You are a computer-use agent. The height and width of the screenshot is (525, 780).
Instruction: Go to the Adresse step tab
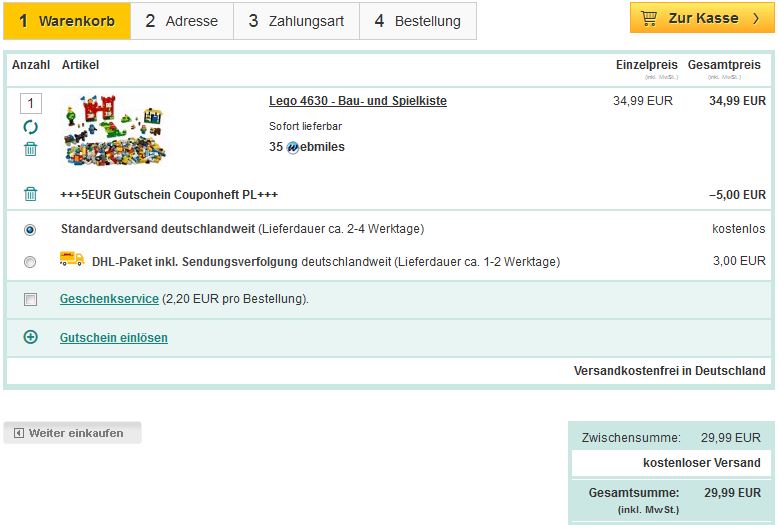click(x=182, y=21)
